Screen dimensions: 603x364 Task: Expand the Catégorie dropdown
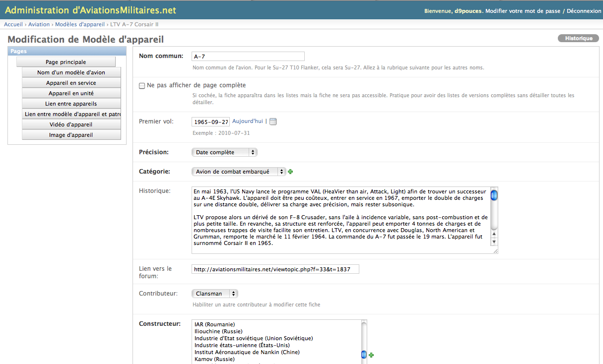tap(238, 172)
